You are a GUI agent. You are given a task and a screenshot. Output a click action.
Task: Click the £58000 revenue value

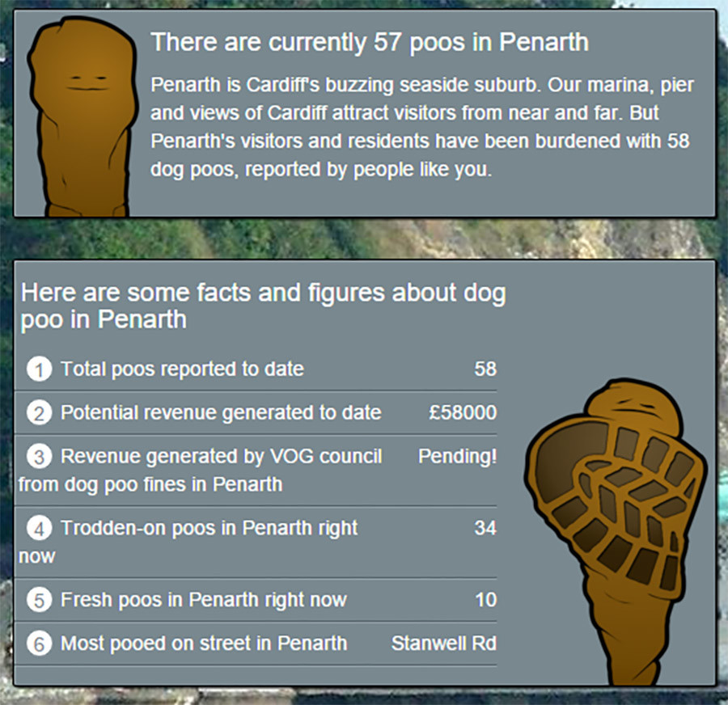pyautogui.click(x=463, y=412)
